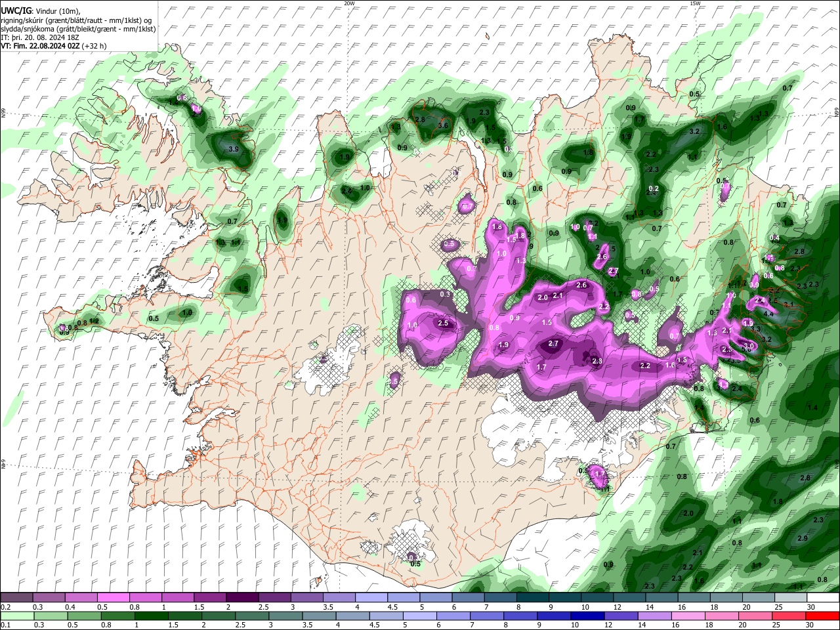Screen dimensions: 840x630
Task: Click the '0.2' label on upper scale
Action: (x=5, y=607)
